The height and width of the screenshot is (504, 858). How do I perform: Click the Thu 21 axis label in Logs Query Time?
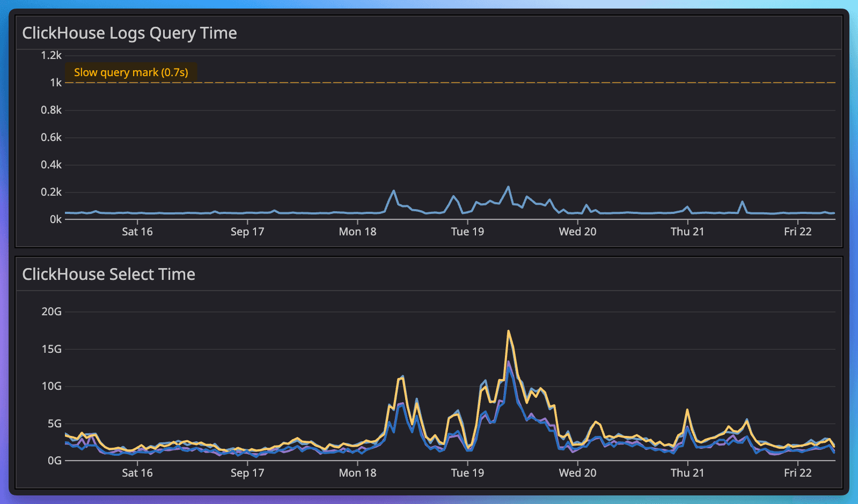coord(687,232)
